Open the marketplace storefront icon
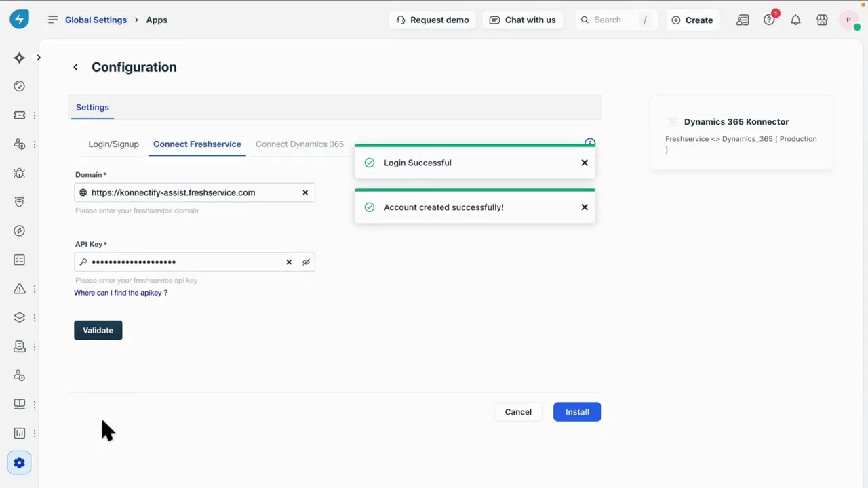Viewport: 868px width, 488px height. (822, 20)
